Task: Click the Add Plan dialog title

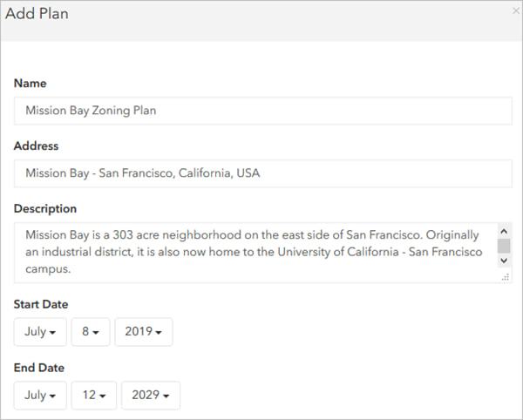Action: tap(37, 14)
